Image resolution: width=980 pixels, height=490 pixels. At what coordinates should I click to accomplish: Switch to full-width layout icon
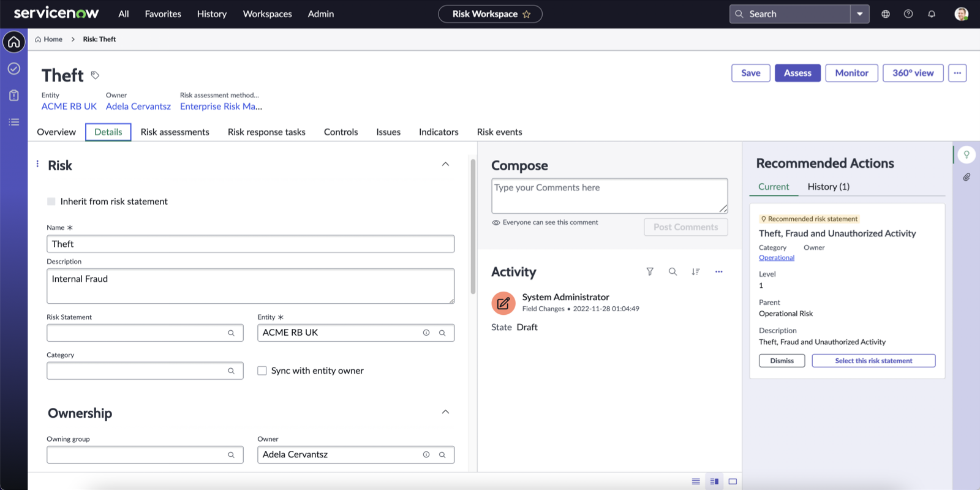[733, 481]
